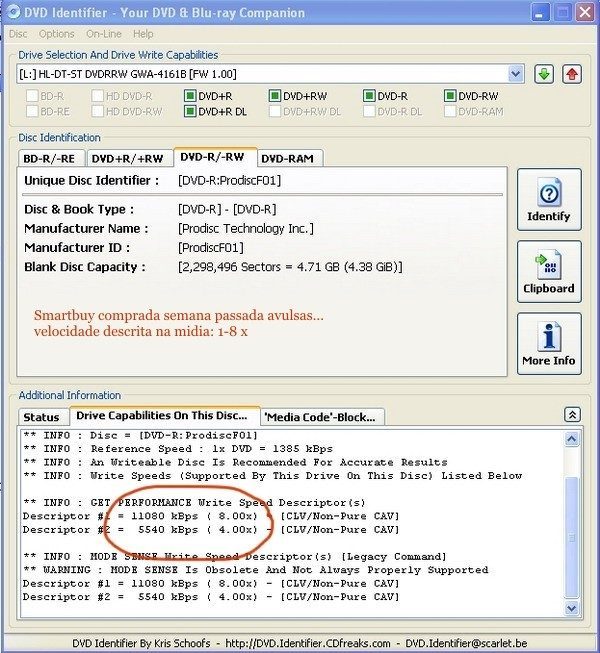Toggle the DVD+R DL checkbox

click(190, 111)
